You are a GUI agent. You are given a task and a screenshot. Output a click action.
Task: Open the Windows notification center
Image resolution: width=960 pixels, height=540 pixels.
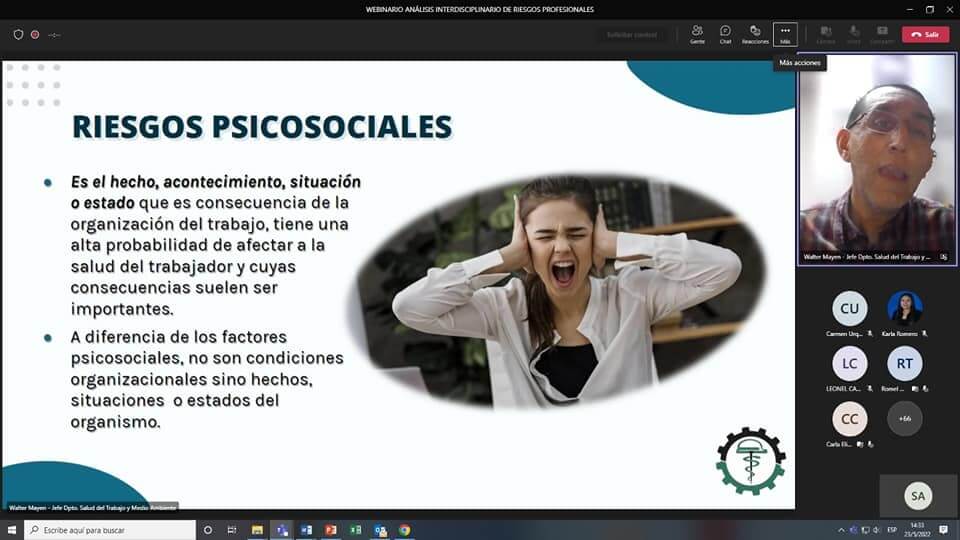click(943, 530)
